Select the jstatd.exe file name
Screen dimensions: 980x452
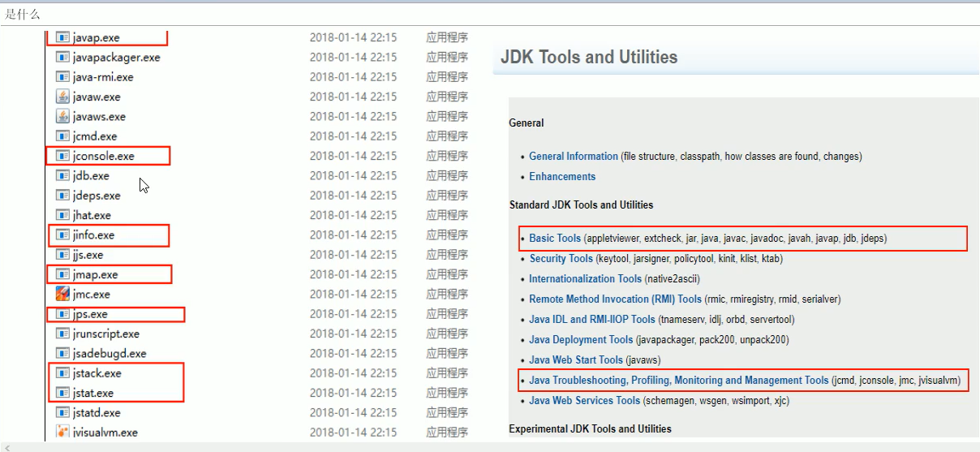(x=97, y=412)
